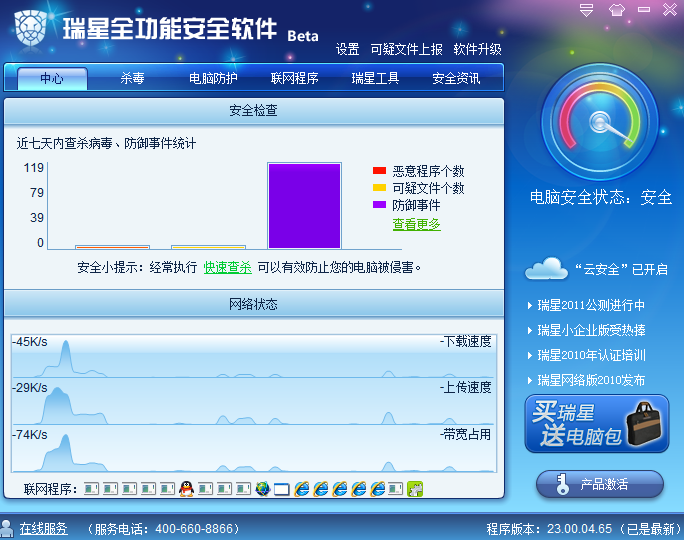The width and height of the screenshot is (684, 540).
Task: Click the “云安全”已开启 label
Action: click(622, 269)
